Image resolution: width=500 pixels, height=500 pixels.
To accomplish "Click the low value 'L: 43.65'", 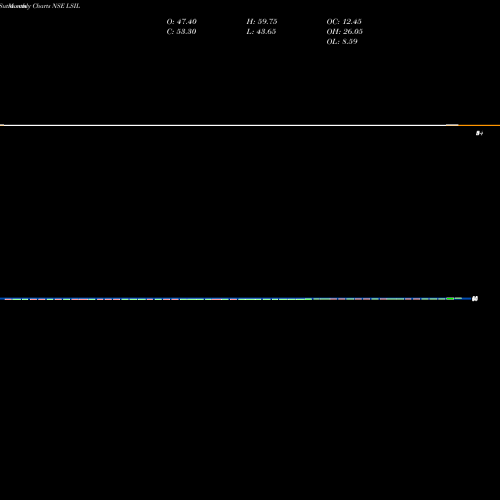I will (261, 32).
